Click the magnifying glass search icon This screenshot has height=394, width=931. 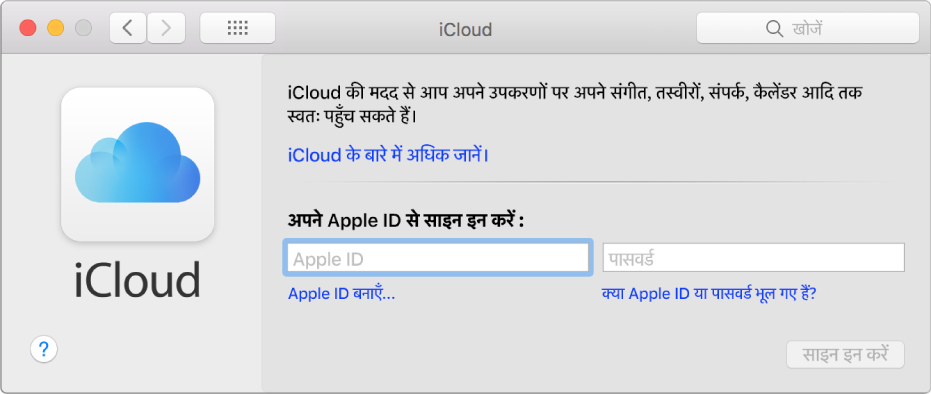774,28
